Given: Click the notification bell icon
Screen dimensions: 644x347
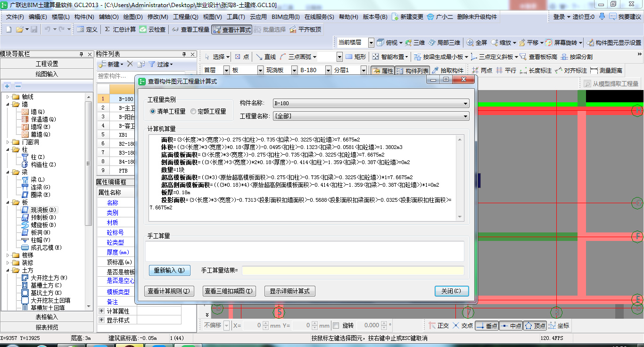Looking at the screenshot, I should coord(602,17).
